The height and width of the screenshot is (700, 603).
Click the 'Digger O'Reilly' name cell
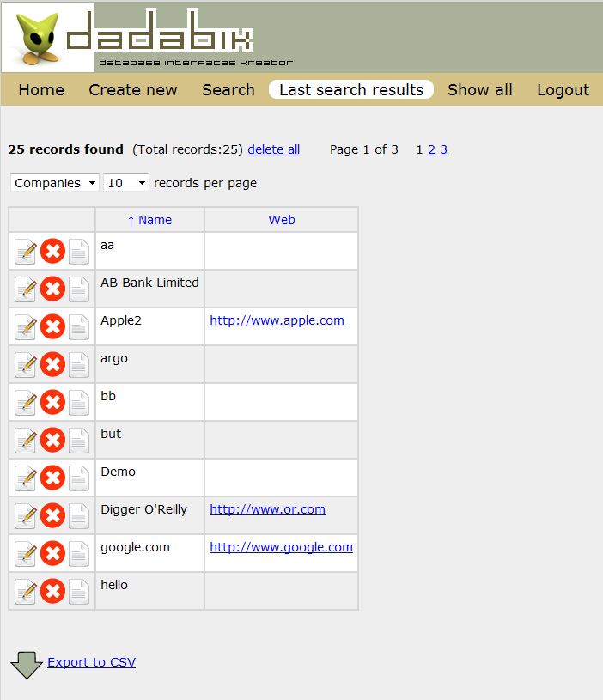click(149, 515)
